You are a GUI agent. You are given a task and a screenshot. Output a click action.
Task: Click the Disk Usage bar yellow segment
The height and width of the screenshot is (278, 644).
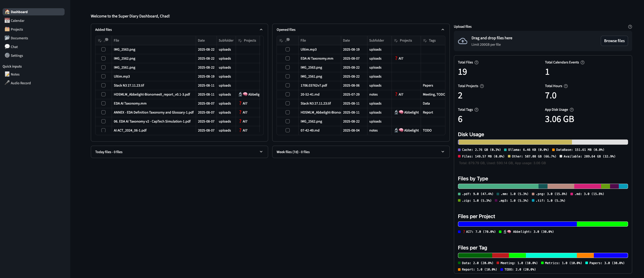tap(515, 142)
